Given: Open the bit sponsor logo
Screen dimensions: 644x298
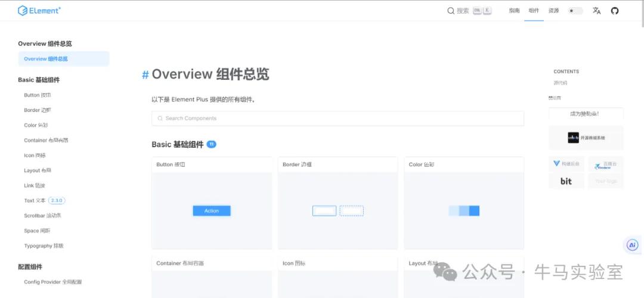Looking at the screenshot, I should (x=566, y=181).
